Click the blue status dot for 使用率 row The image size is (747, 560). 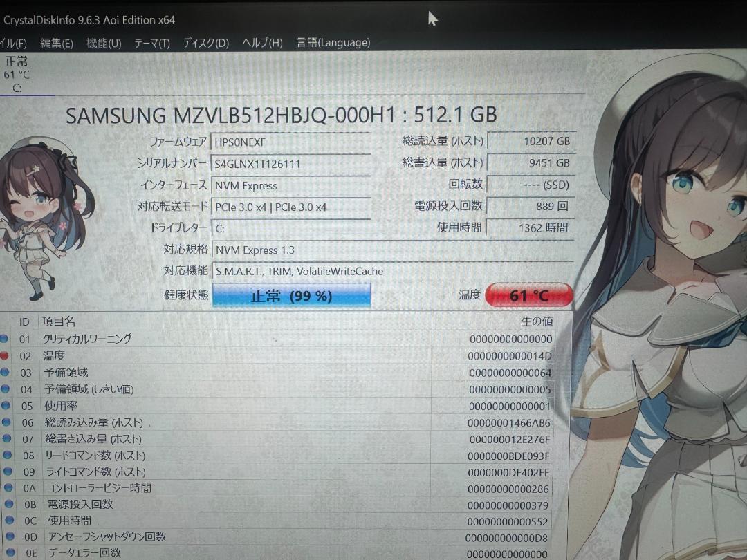[6, 406]
